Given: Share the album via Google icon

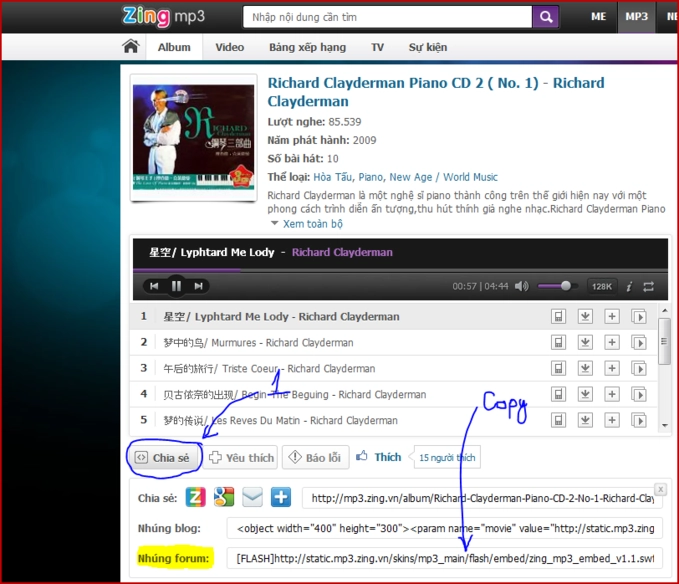Looking at the screenshot, I should (224, 497).
